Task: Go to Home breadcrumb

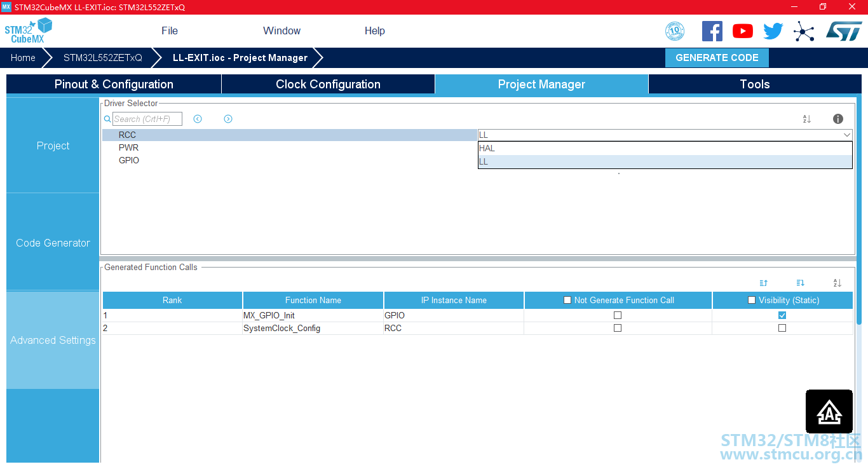Action: (23, 57)
